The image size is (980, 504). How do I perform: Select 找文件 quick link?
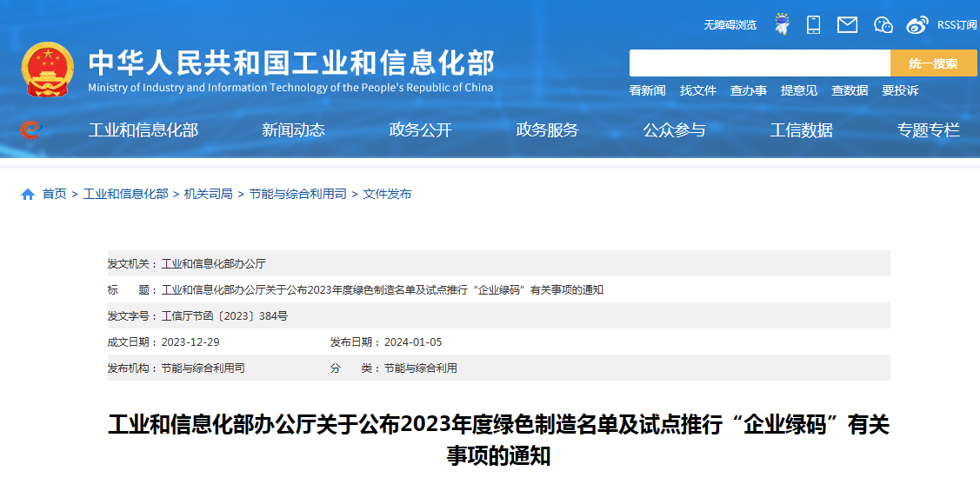(698, 90)
